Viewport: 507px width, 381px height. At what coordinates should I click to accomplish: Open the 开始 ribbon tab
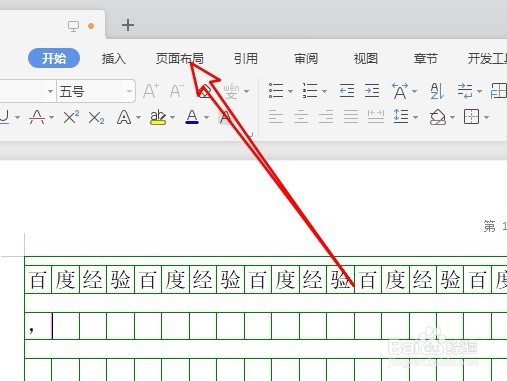pos(54,58)
